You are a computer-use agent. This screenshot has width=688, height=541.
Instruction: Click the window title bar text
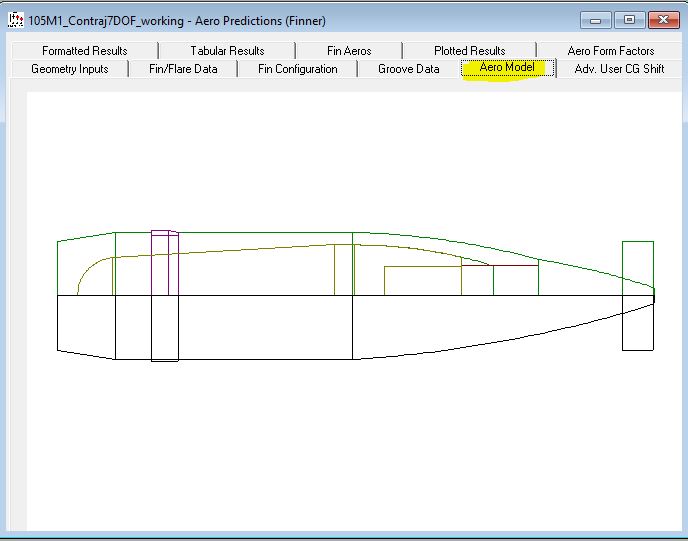(x=176, y=21)
